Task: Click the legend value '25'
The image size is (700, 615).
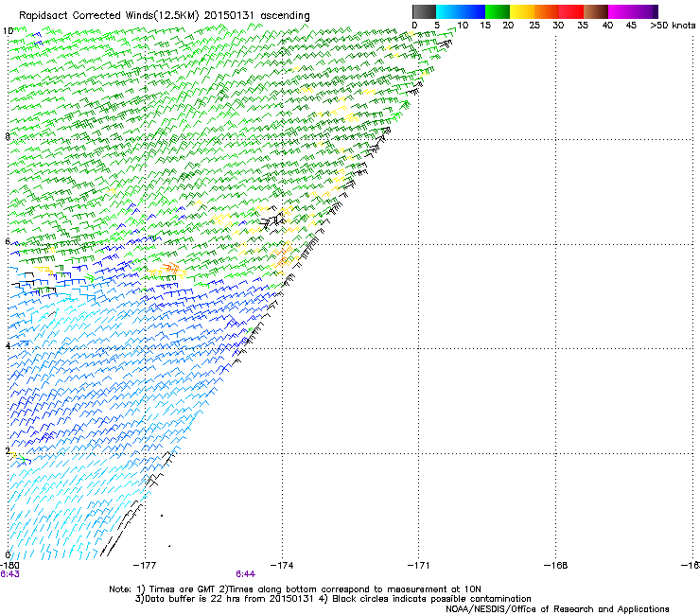Action: (x=534, y=25)
